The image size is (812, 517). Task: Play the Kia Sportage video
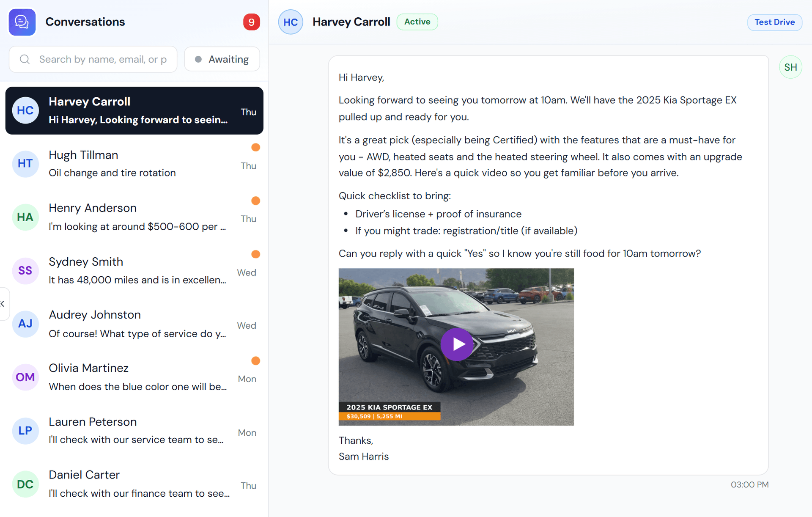coord(456,344)
